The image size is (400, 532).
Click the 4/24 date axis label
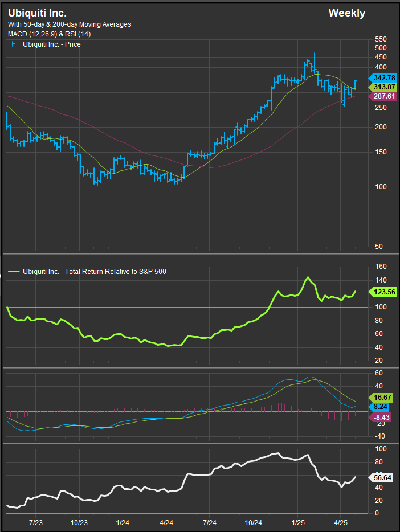(x=166, y=523)
